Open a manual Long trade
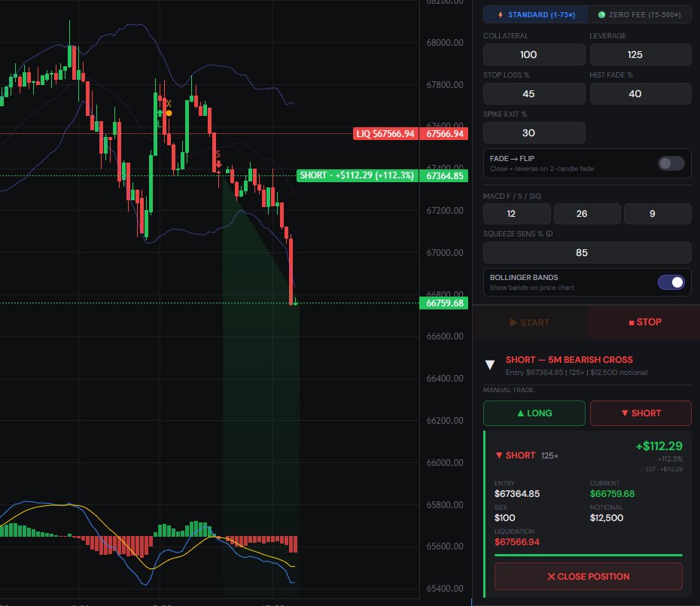Screen dimensions: 700x606 534,413
